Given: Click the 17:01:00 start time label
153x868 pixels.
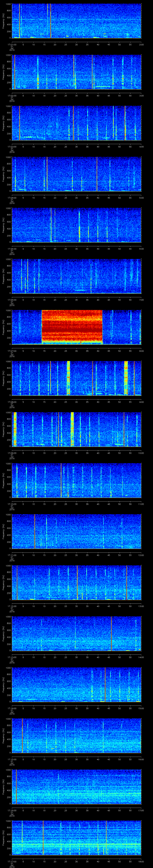Looking at the screenshot, I should [12, 44].
